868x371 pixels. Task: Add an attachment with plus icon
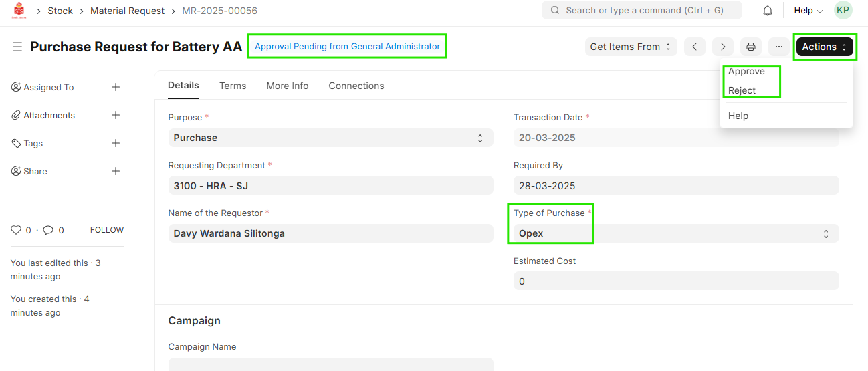[116, 115]
